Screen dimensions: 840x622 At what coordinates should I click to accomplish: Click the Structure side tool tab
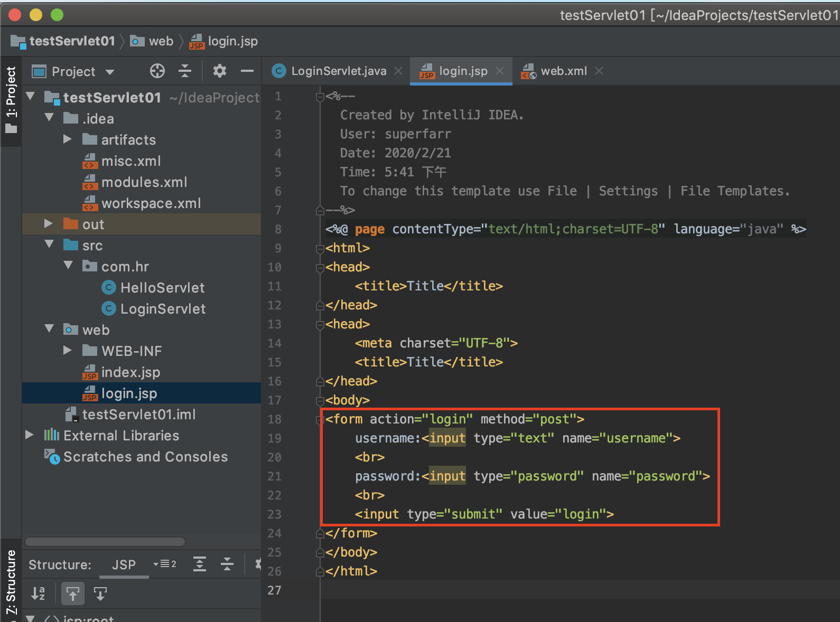click(11, 582)
